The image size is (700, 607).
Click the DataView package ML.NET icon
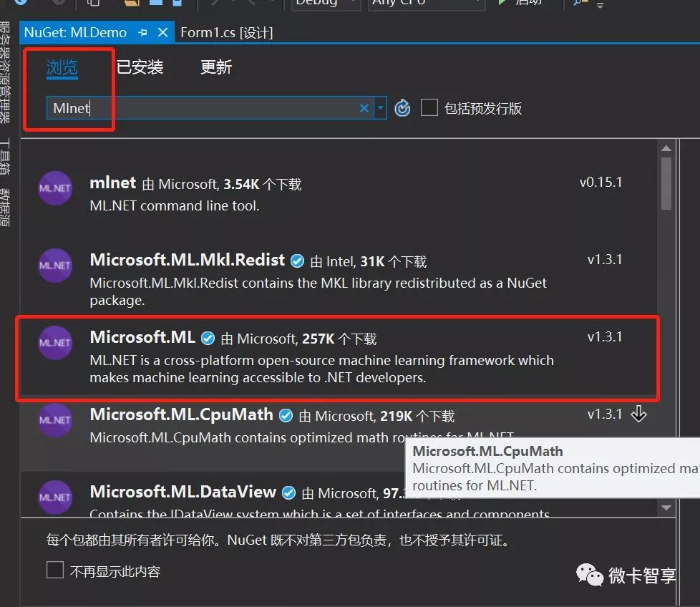pos(55,497)
